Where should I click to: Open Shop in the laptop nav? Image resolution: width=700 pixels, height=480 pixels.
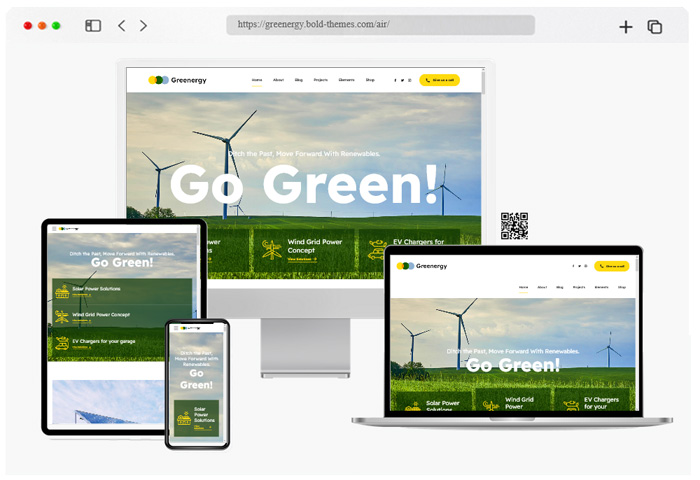(x=622, y=287)
